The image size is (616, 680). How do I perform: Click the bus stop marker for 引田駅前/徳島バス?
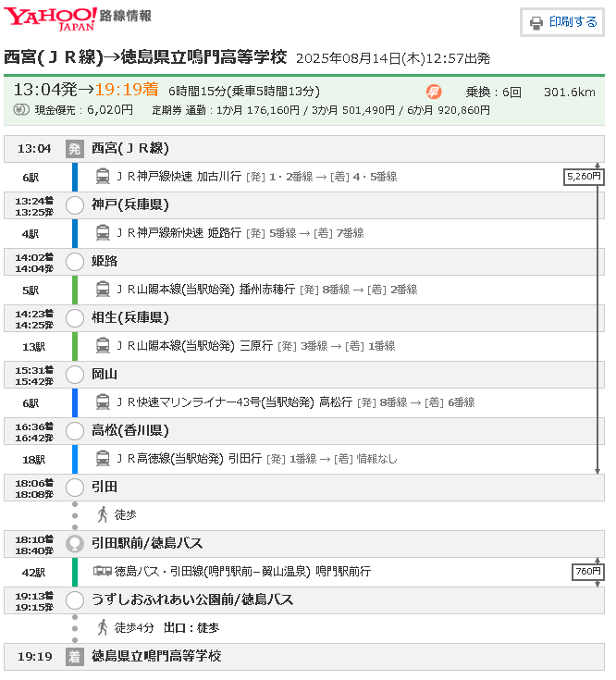click(x=75, y=544)
